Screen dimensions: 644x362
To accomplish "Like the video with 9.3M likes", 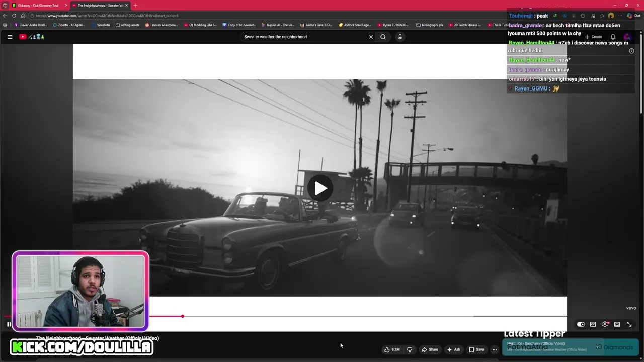I will (392, 349).
